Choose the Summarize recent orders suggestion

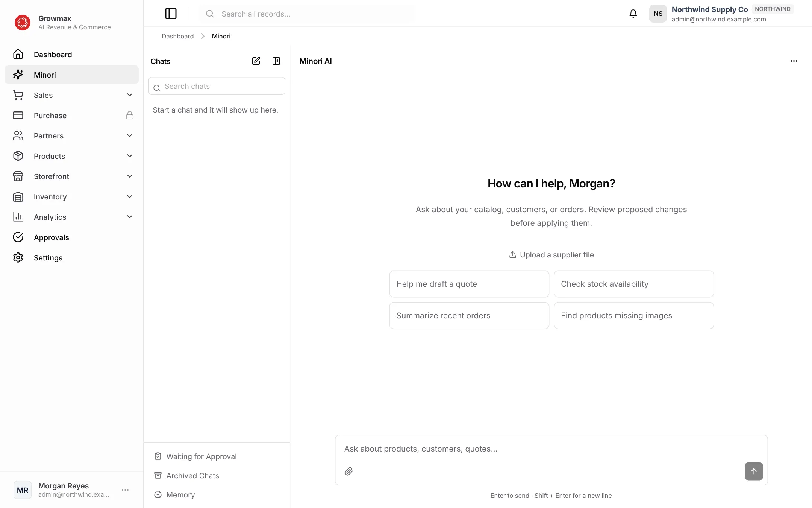469,315
